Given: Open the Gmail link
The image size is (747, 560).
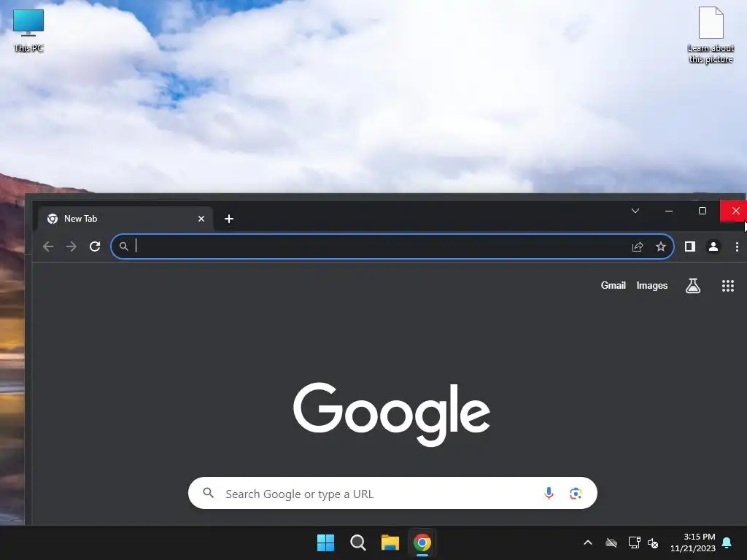Looking at the screenshot, I should 613,285.
